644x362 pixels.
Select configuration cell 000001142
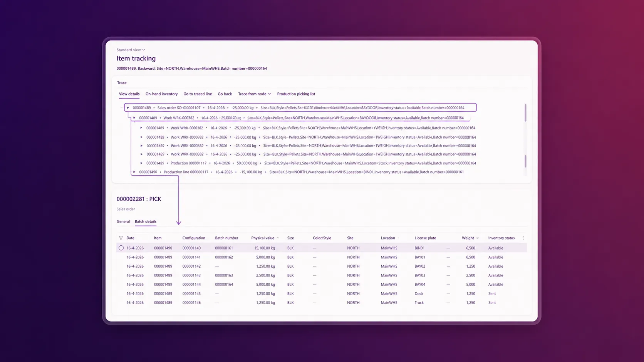(x=191, y=266)
